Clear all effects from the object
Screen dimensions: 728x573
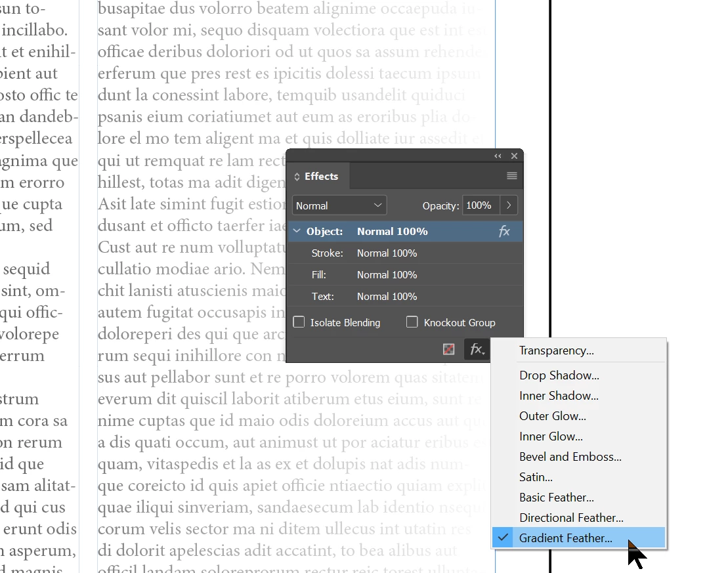tap(448, 349)
